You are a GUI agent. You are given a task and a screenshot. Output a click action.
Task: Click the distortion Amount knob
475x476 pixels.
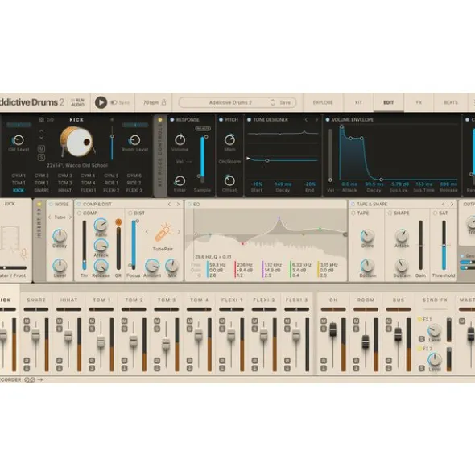[x=151, y=266]
